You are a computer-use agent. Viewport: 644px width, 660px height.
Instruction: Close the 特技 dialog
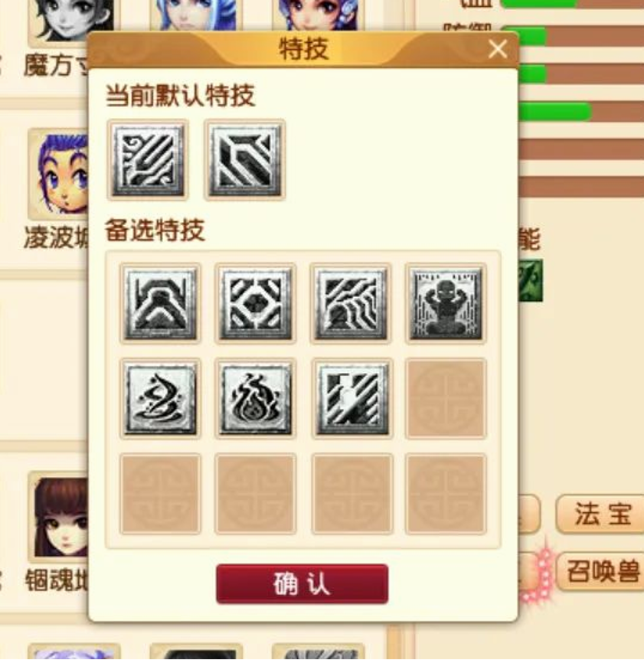[x=498, y=49]
